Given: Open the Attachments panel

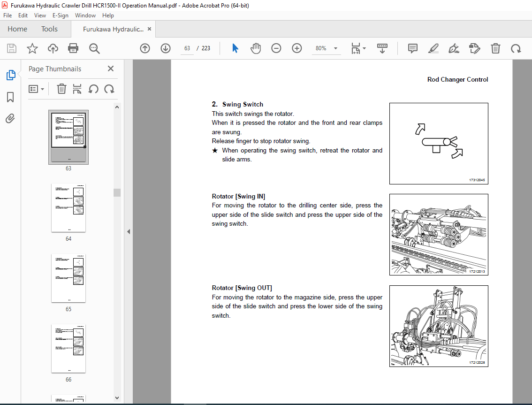Looking at the screenshot, I should click(10, 118).
